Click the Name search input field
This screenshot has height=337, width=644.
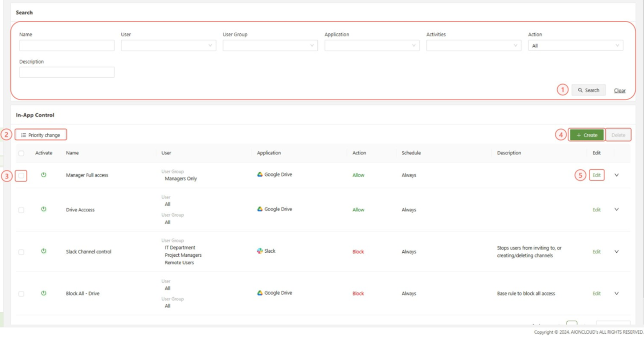coord(67,46)
